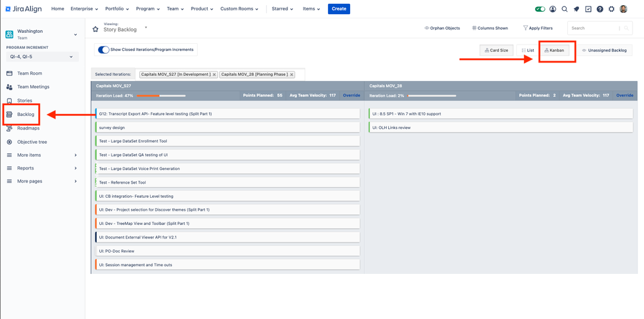
Task: Click the Team Room sidebar icon
Action: pyautogui.click(x=9, y=73)
